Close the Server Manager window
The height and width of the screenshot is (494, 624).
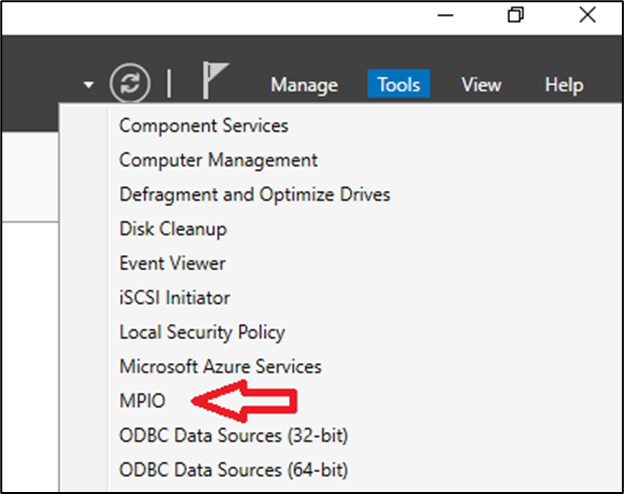coord(587,15)
